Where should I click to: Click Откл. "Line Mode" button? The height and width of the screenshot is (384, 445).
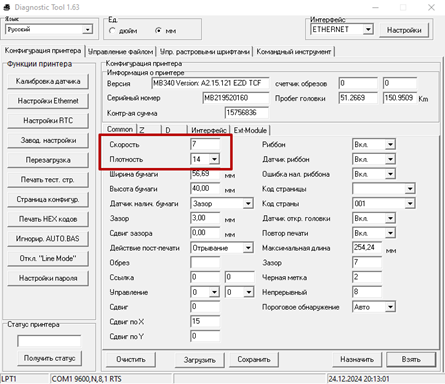point(48,258)
